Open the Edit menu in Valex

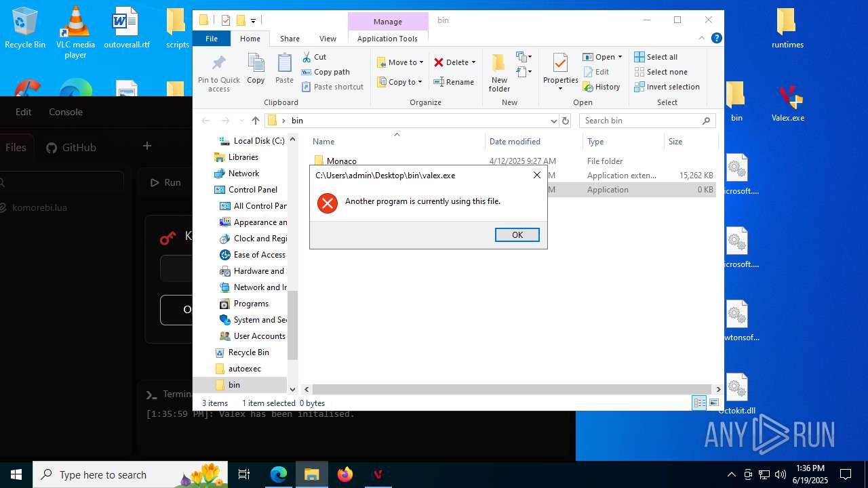[24, 112]
